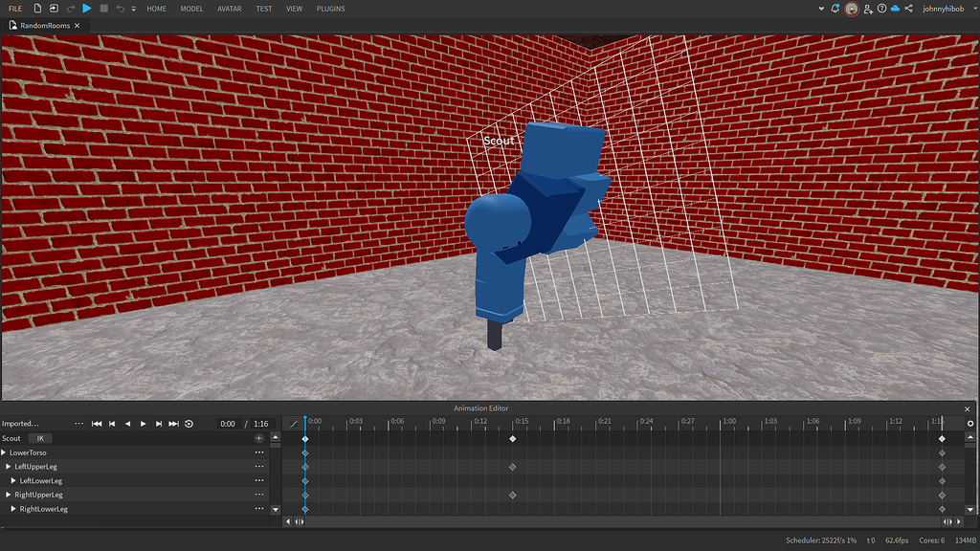980x551 pixels.
Task: Switch to the AVATAR ribbon tab
Action: pos(230,9)
